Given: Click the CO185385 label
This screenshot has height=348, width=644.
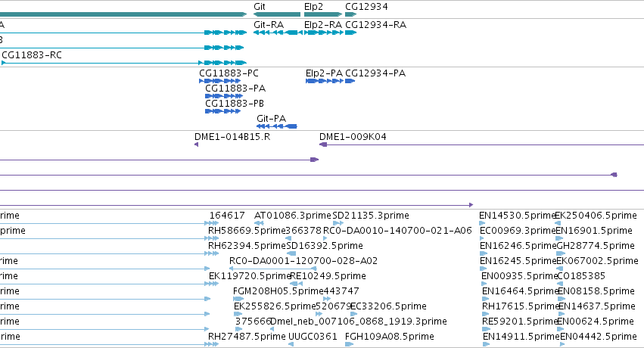Looking at the screenshot, I should (x=581, y=276).
